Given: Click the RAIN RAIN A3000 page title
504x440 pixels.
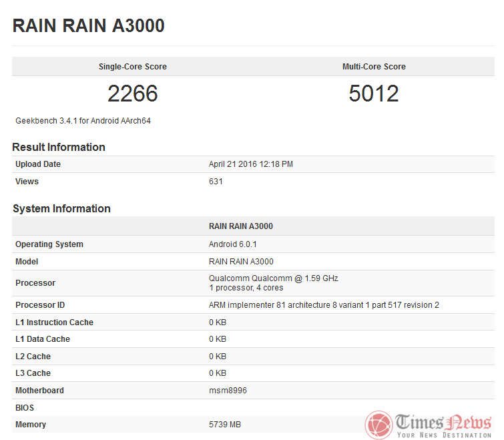Looking at the screenshot, I should (89, 26).
